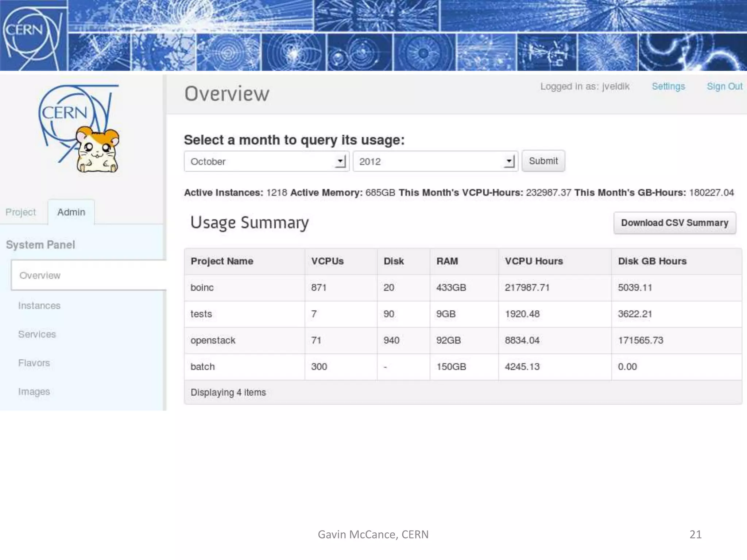
Task: Switch to the Project tab
Action: click(x=21, y=212)
